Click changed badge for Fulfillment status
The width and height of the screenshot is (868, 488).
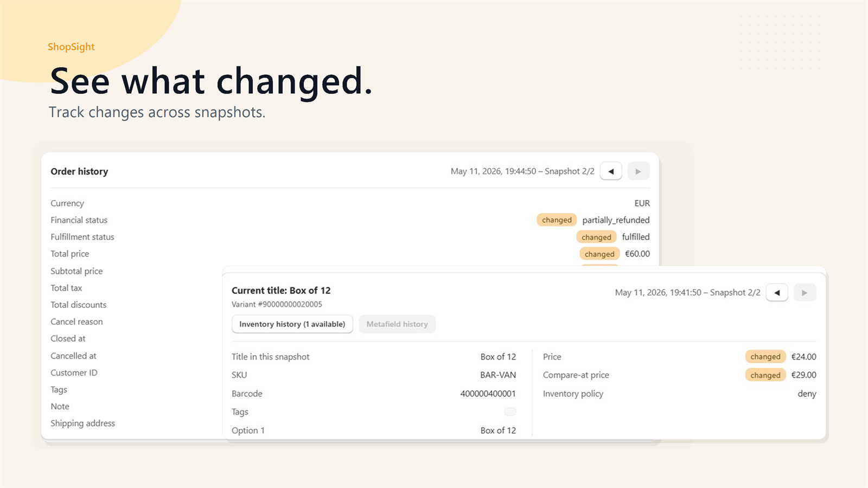[596, 237]
